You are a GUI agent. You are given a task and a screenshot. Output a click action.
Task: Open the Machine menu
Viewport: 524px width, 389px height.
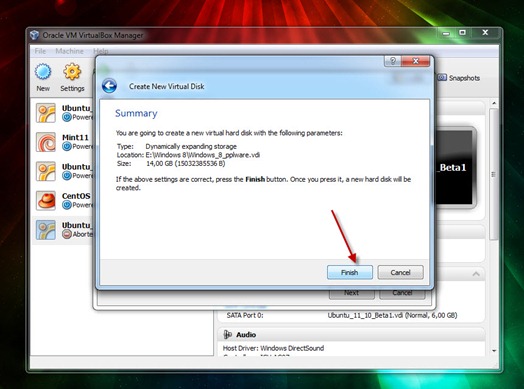(70, 51)
